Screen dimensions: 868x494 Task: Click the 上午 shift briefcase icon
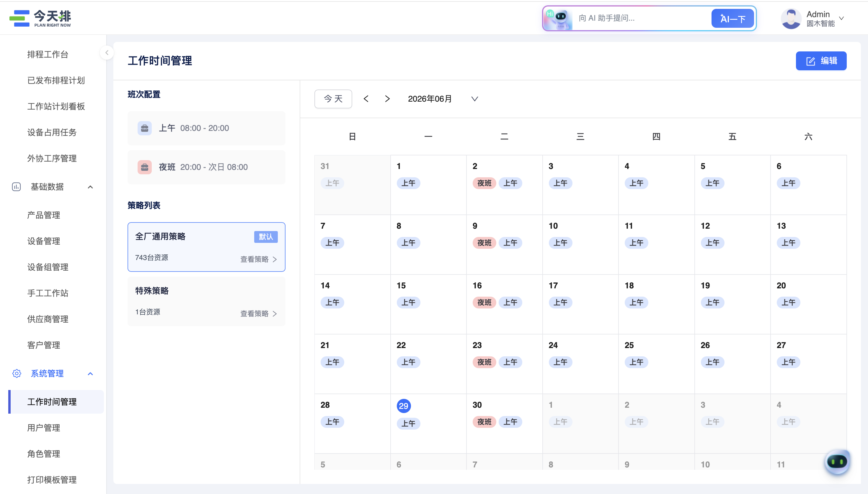145,128
